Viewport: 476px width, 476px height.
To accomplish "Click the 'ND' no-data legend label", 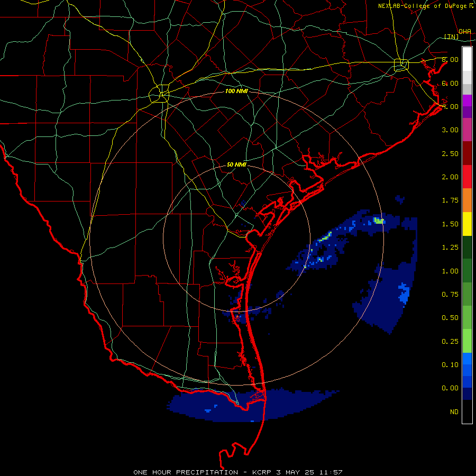I will (x=454, y=412).
